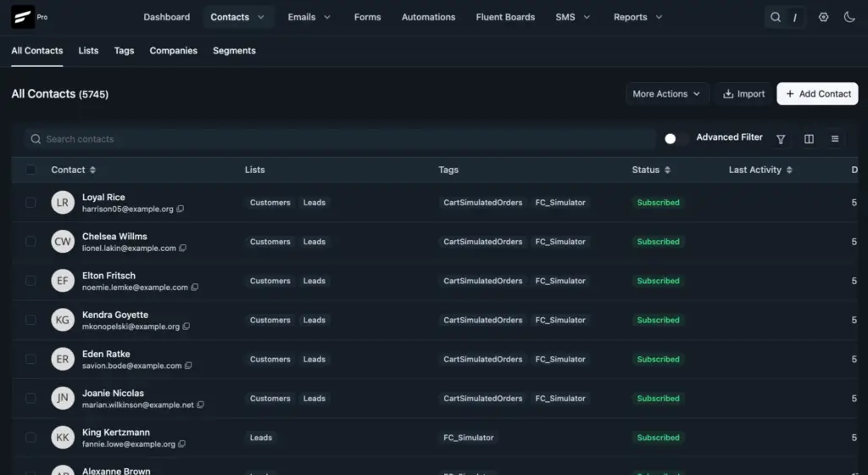Copy email icon for harrison05@example.org
The height and width of the screenshot is (475, 868).
(x=180, y=209)
